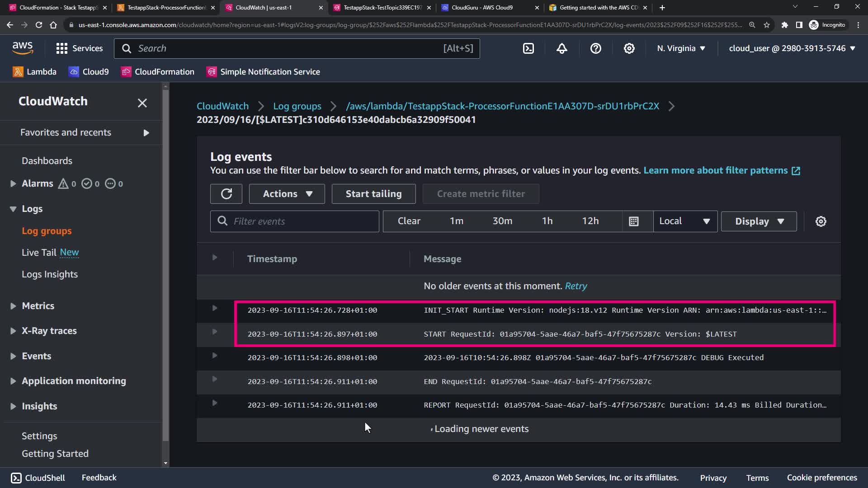
Task: Expand the REPORT RequestId log row
Action: (215, 403)
